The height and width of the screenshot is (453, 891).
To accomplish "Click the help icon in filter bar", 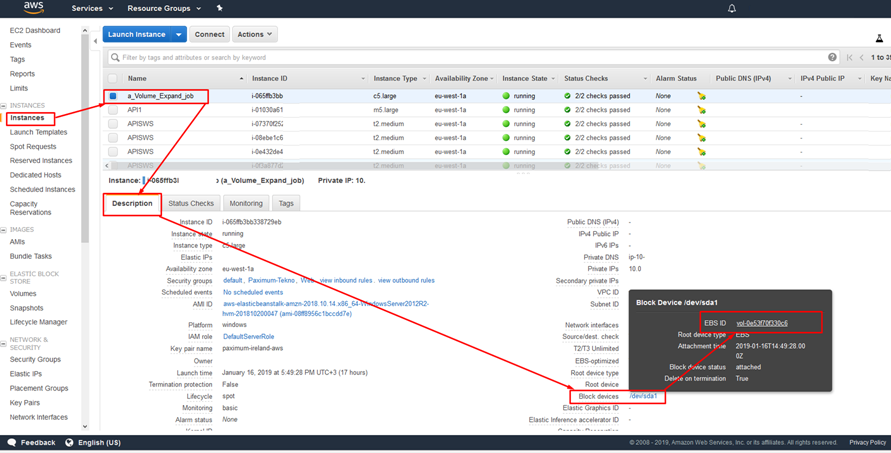I will (x=832, y=57).
